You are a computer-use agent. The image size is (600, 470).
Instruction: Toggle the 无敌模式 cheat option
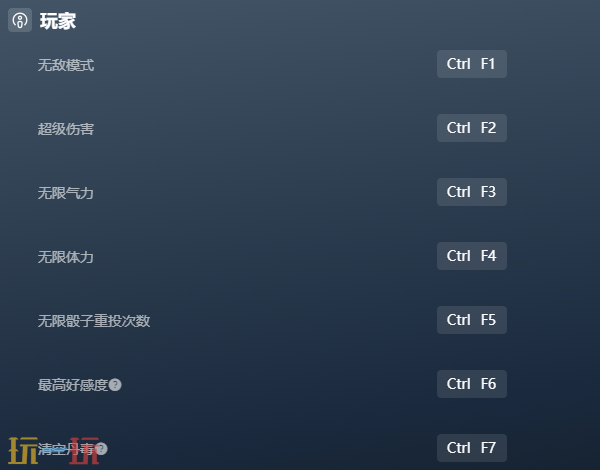pos(66,65)
